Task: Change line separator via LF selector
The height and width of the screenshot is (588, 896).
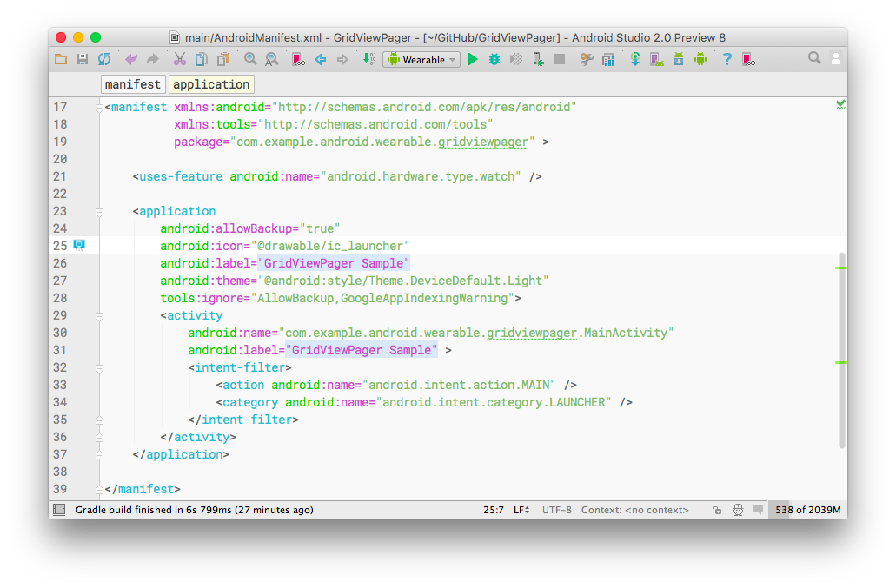Action: 521,510
